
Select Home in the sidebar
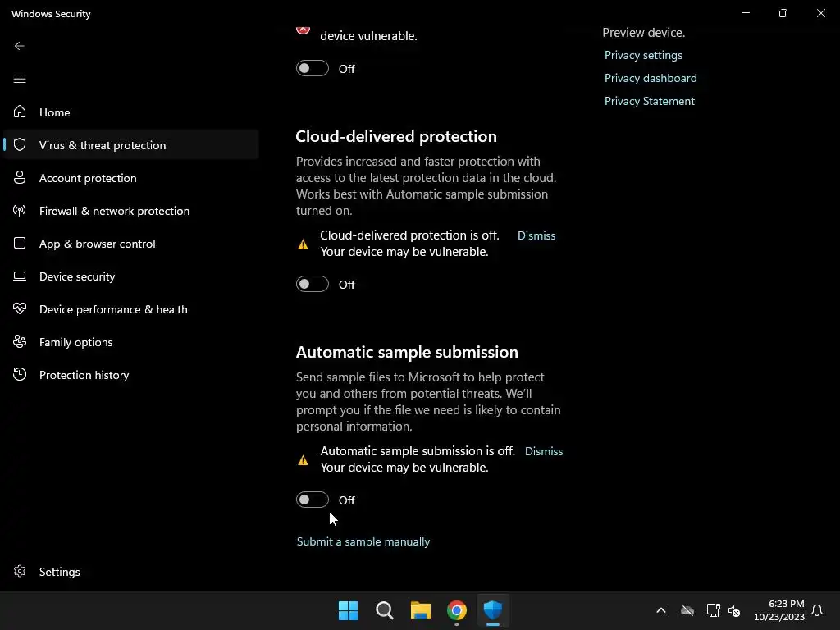131,112
